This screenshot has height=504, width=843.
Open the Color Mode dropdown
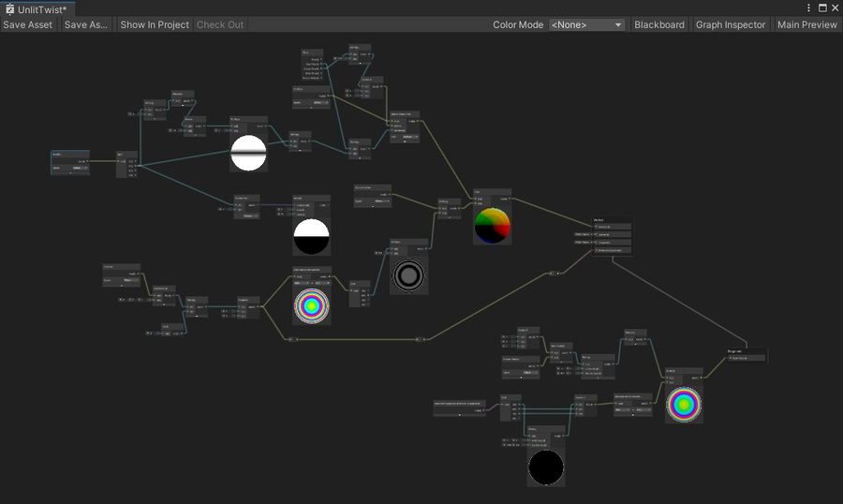[x=586, y=24]
